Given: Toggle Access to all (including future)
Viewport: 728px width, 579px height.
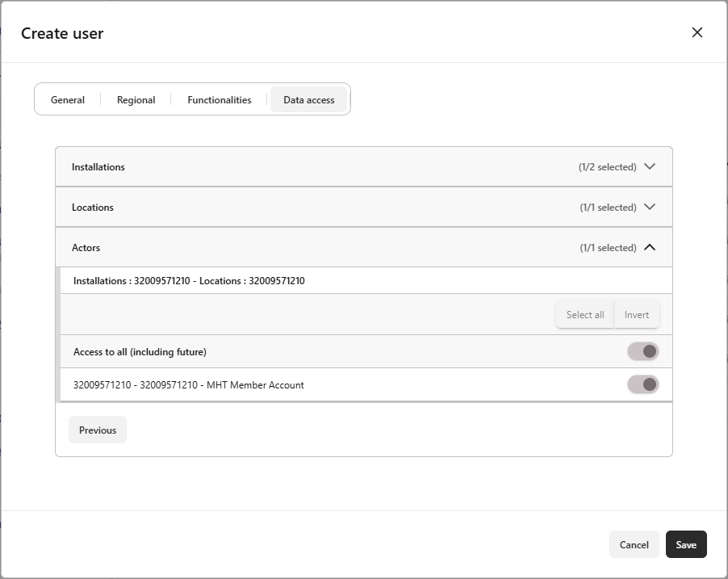Looking at the screenshot, I should tap(643, 351).
